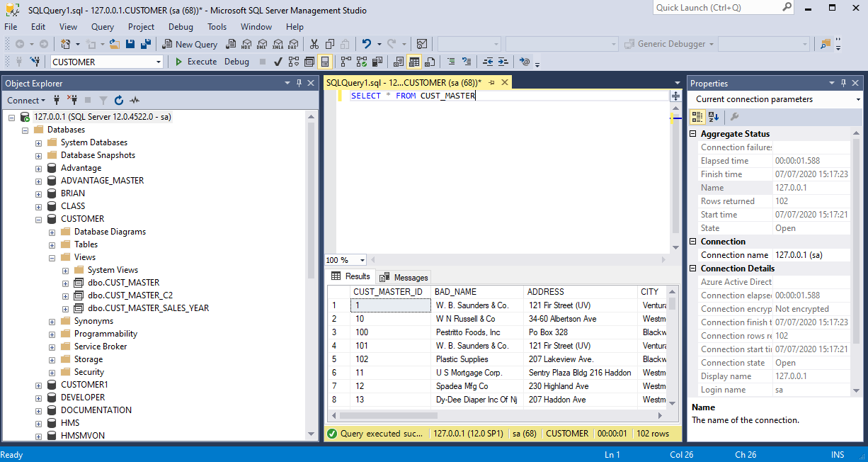Click the Undo arrow icon
The image size is (868, 462).
(366, 44)
